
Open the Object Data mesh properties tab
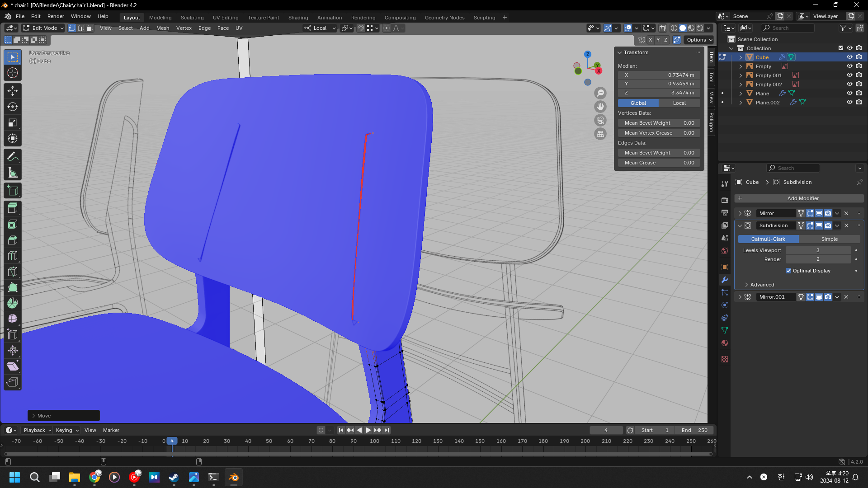725,330
